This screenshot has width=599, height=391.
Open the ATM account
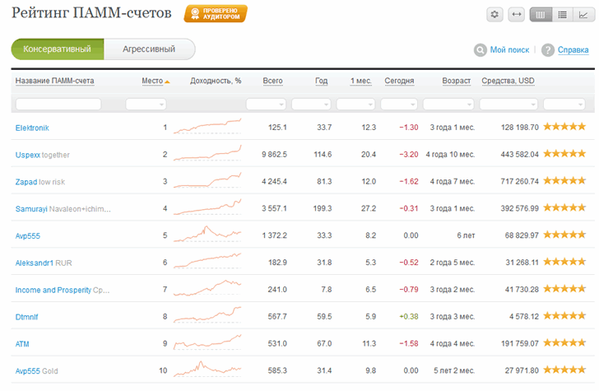coord(22,344)
